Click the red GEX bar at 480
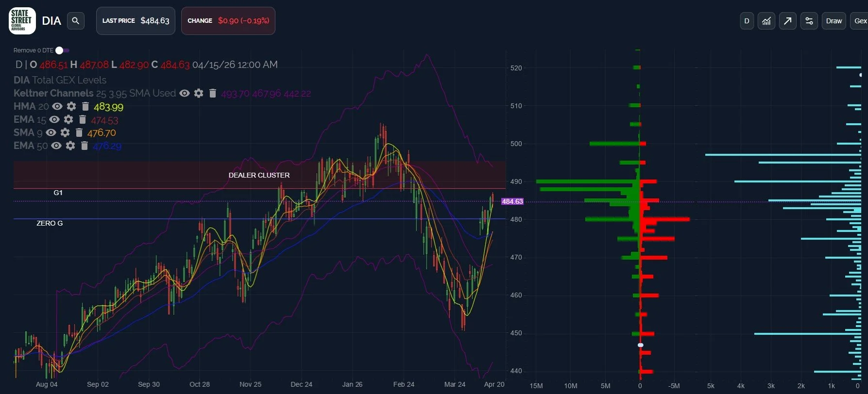 click(665, 219)
